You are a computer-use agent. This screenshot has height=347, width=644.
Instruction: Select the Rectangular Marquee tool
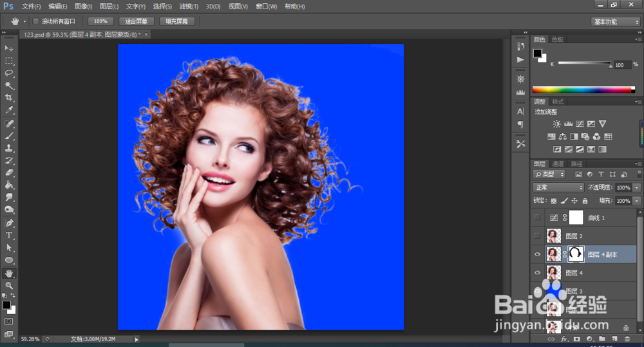tap(8, 61)
